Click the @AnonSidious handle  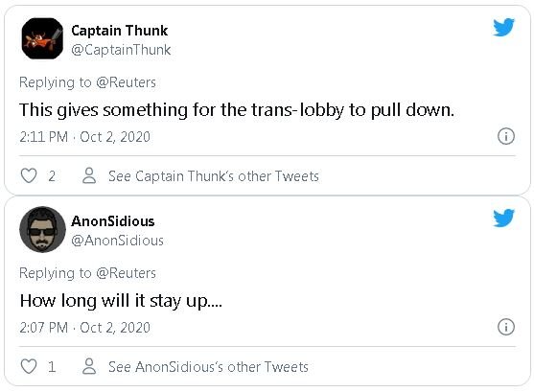point(118,241)
